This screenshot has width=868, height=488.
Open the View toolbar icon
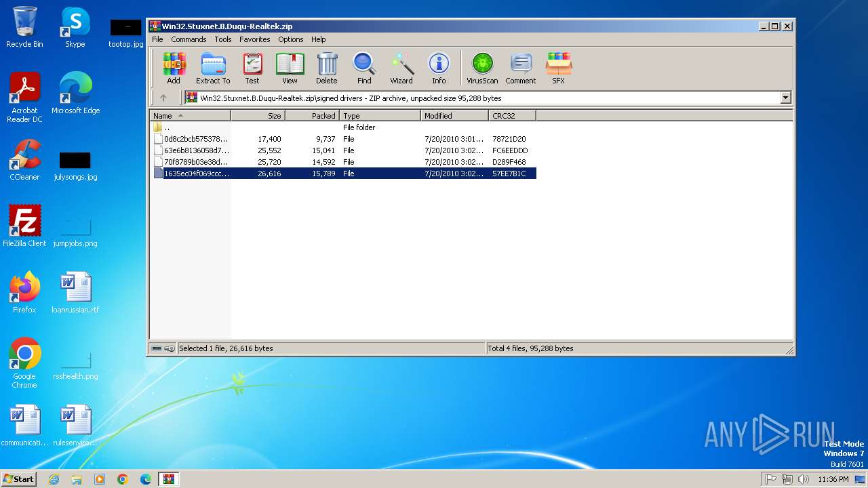point(290,68)
